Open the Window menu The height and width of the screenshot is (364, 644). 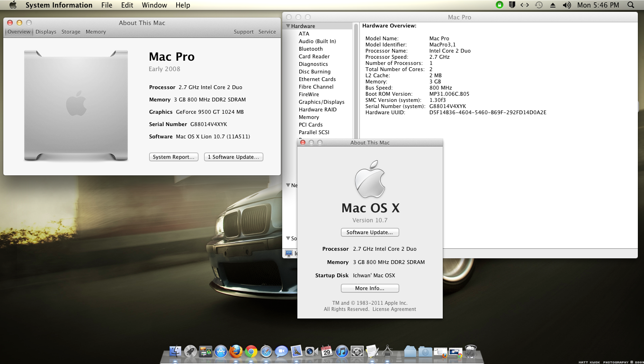154,5
